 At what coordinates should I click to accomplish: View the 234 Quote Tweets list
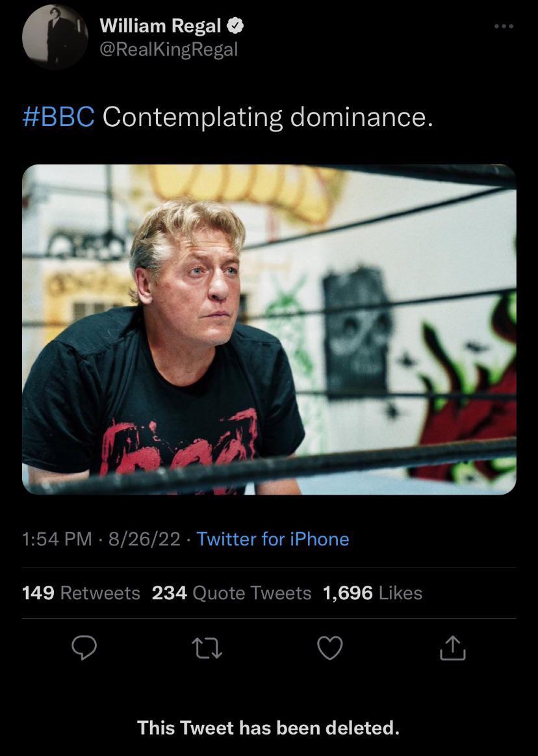pos(231,593)
